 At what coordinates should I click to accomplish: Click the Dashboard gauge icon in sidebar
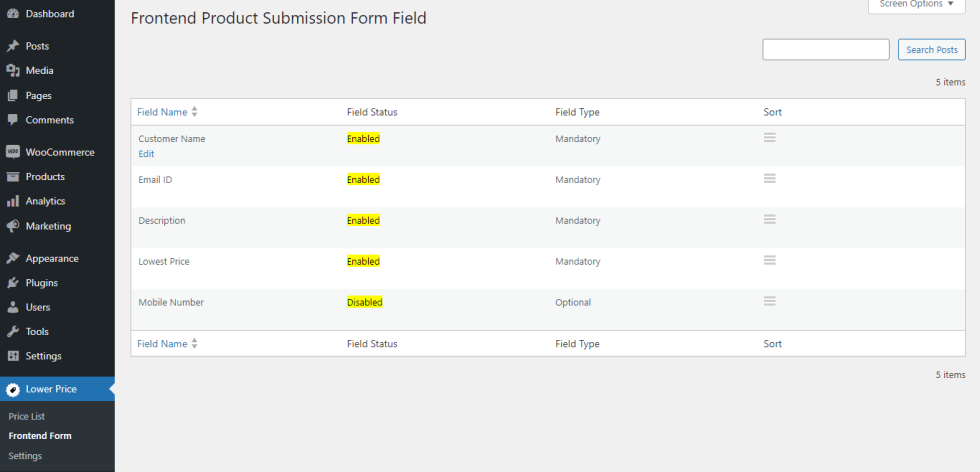click(12, 14)
